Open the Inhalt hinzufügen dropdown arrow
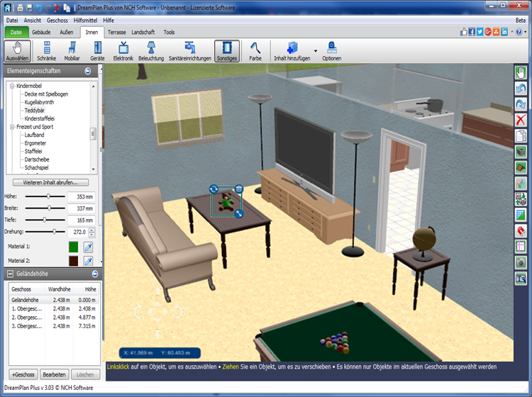The height and width of the screenshot is (397, 532). 316,51
